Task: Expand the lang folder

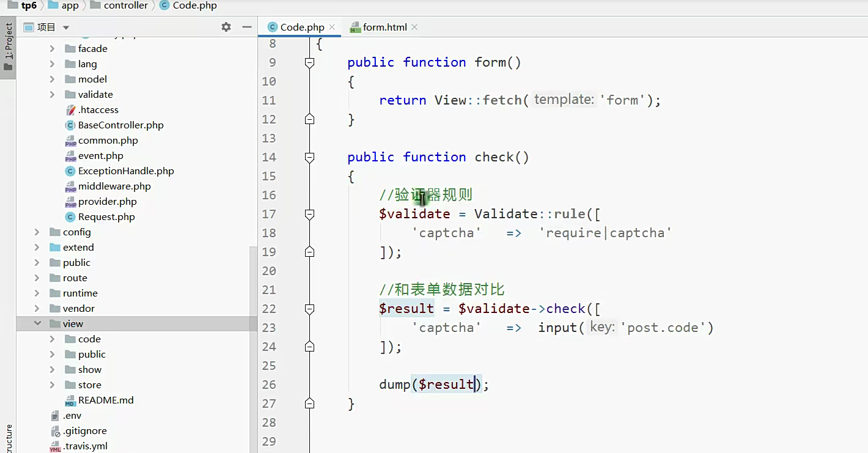Action: coord(53,64)
